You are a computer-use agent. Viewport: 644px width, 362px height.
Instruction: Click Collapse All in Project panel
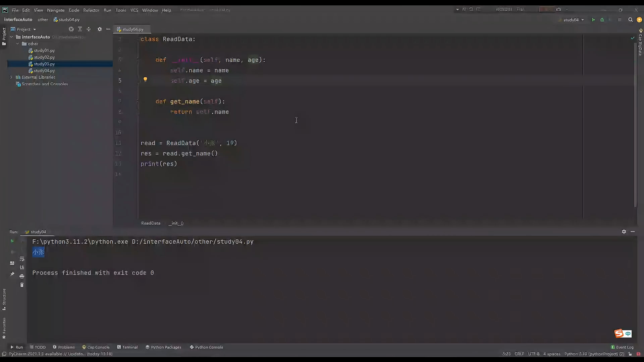click(89, 29)
